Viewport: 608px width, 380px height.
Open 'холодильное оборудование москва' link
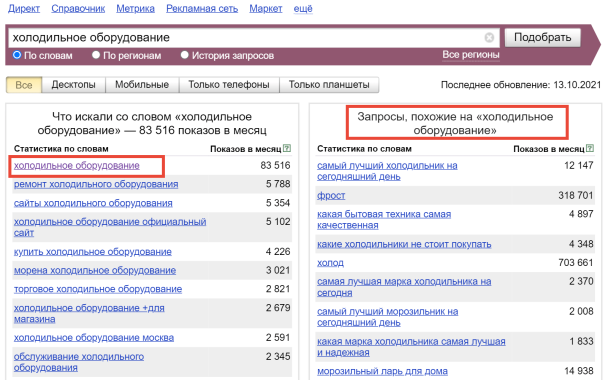[x=94, y=338]
